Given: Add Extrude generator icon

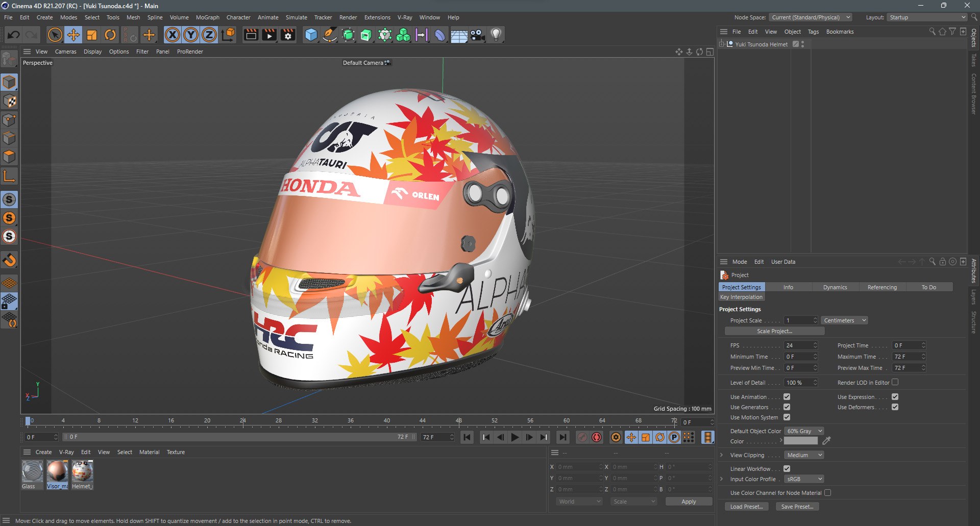Looking at the screenshot, I should click(366, 35).
